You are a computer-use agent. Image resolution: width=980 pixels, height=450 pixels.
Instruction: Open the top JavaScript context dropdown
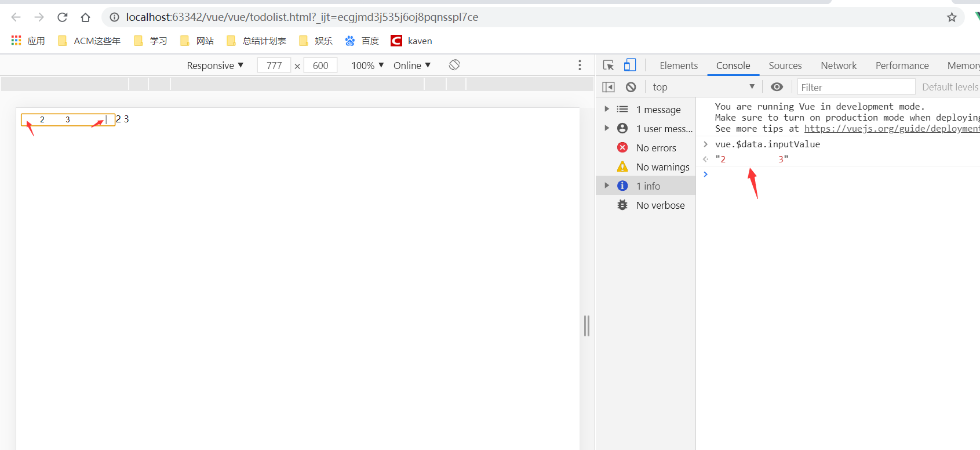[704, 87]
